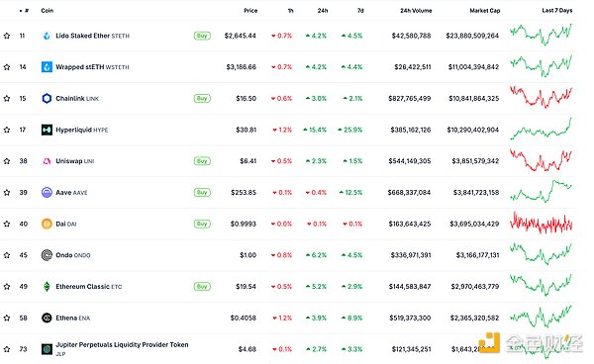The width and height of the screenshot is (594, 364).
Task: Sort by rank number column header
Action: 25,11
